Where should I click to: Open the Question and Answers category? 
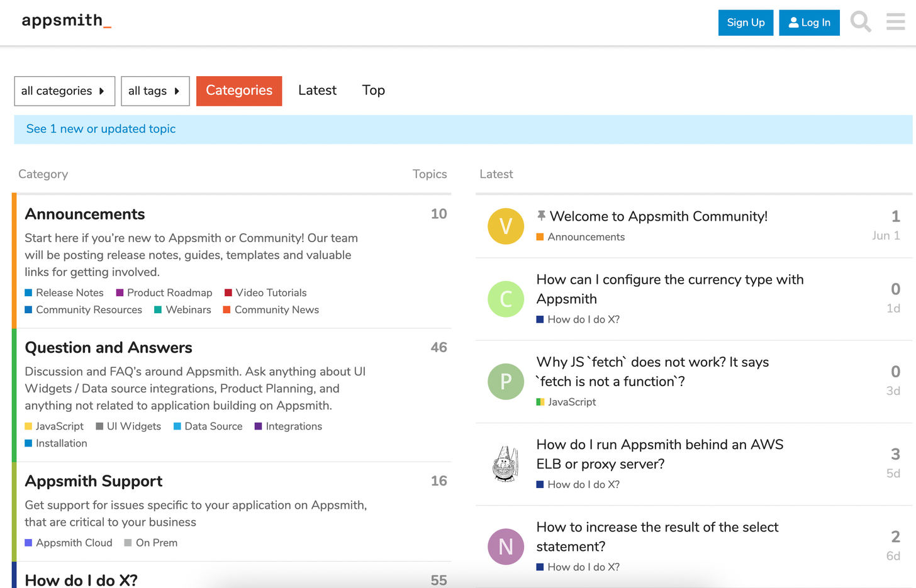pyautogui.click(x=108, y=348)
